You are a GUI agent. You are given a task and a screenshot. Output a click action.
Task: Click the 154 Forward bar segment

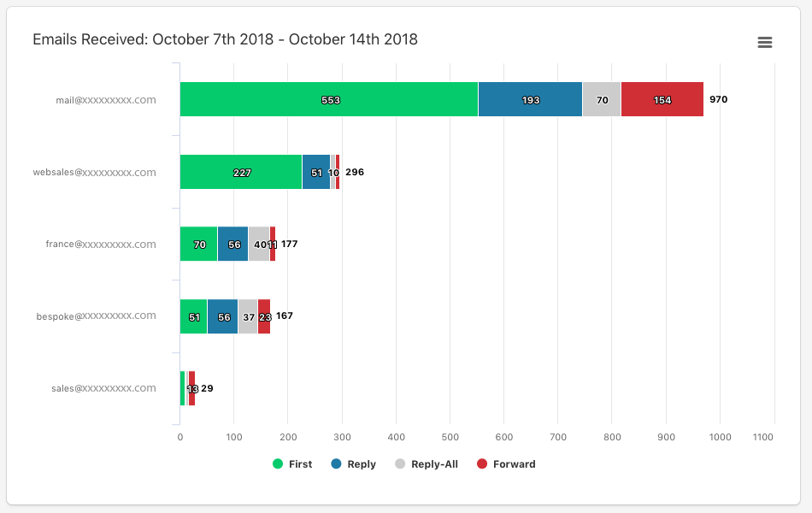click(x=662, y=99)
